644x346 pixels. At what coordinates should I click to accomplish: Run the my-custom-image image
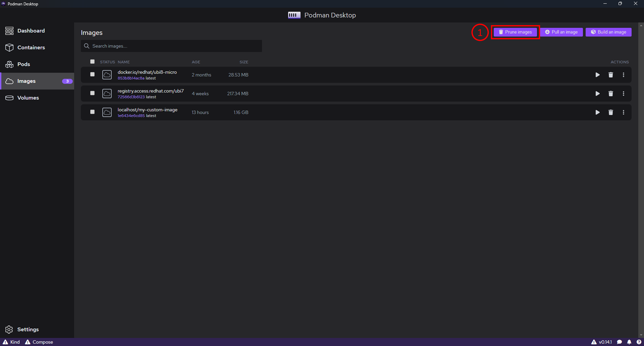(x=597, y=112)
